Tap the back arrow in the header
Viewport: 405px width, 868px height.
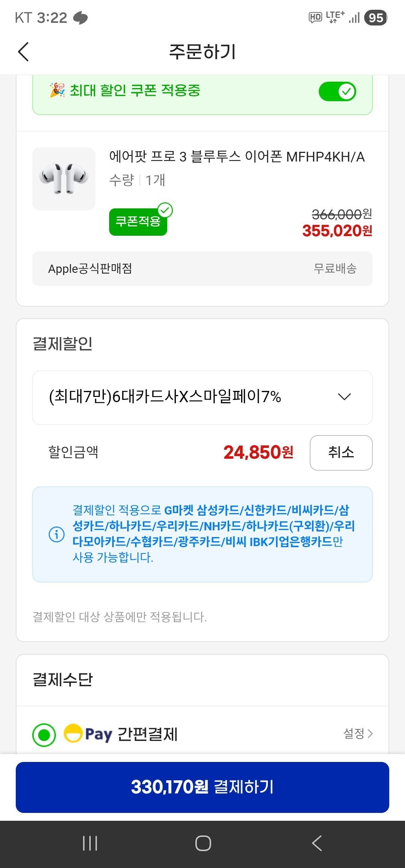[23, 52]
